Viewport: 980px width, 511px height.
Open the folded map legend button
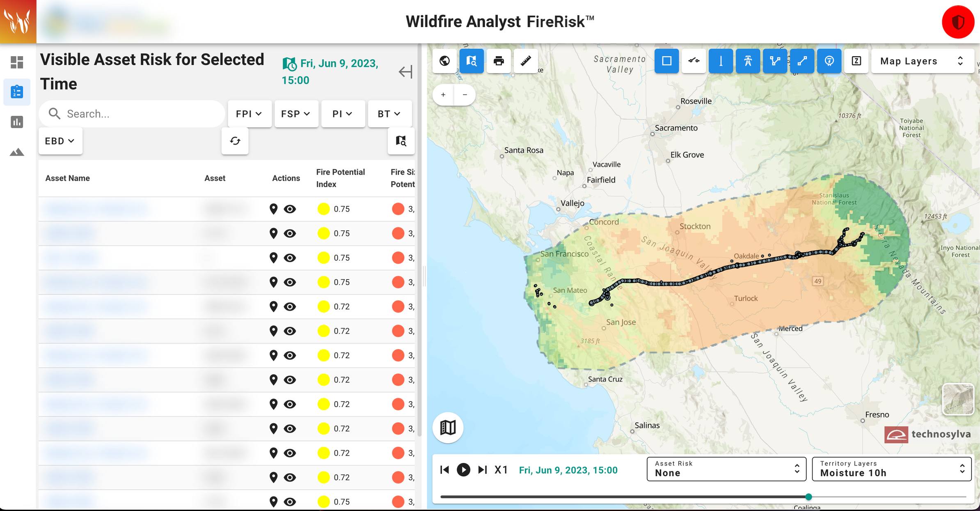coord(448,428)
